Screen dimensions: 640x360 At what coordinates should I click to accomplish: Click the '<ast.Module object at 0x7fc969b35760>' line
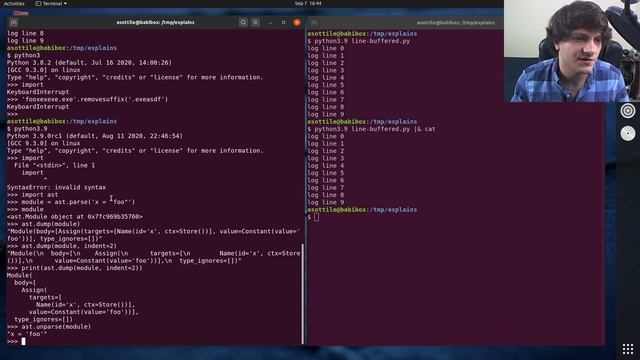75,217
